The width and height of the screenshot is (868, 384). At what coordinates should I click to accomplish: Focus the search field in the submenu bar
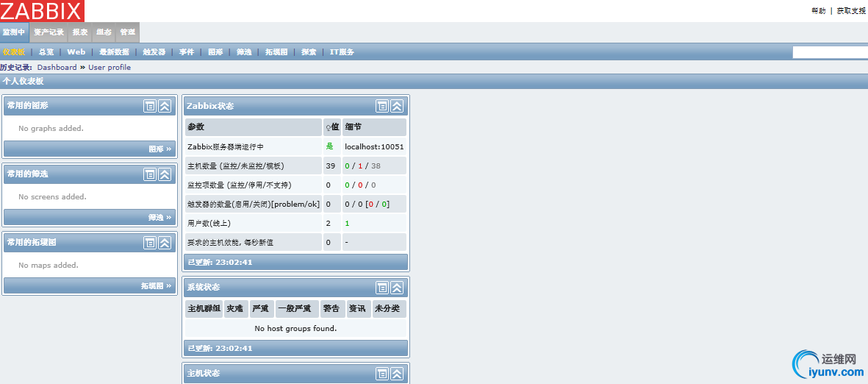830,53
